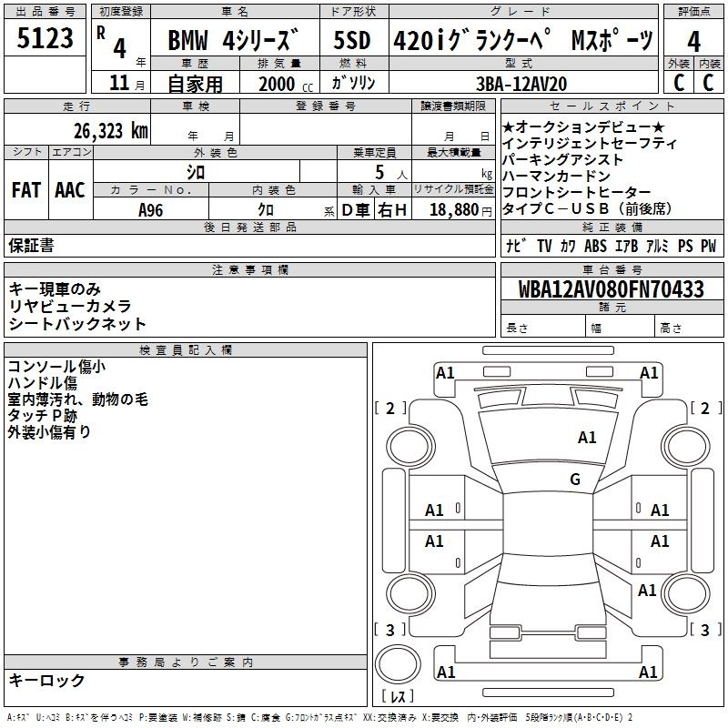Select the 室内薄汚れ、動物の毛 inspector note
The width and height of the screenshot is (728, 728).
(x=77, y=399)
